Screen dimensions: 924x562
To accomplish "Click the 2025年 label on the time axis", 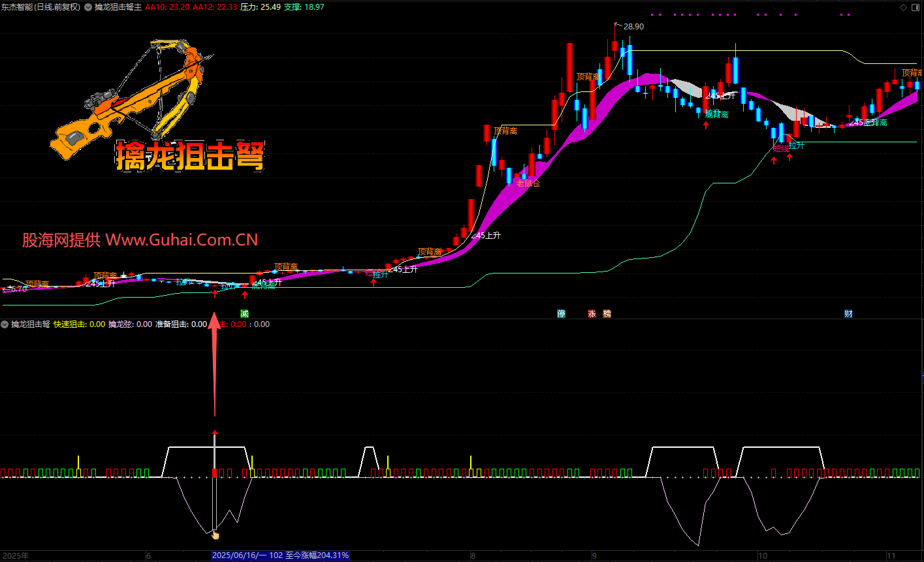I will click(16, 555).
